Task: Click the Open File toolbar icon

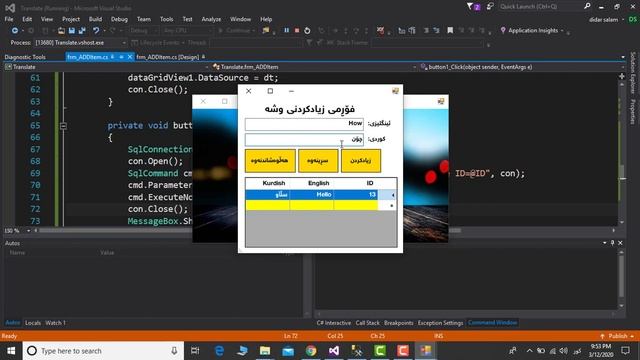Action: [61, 31]
